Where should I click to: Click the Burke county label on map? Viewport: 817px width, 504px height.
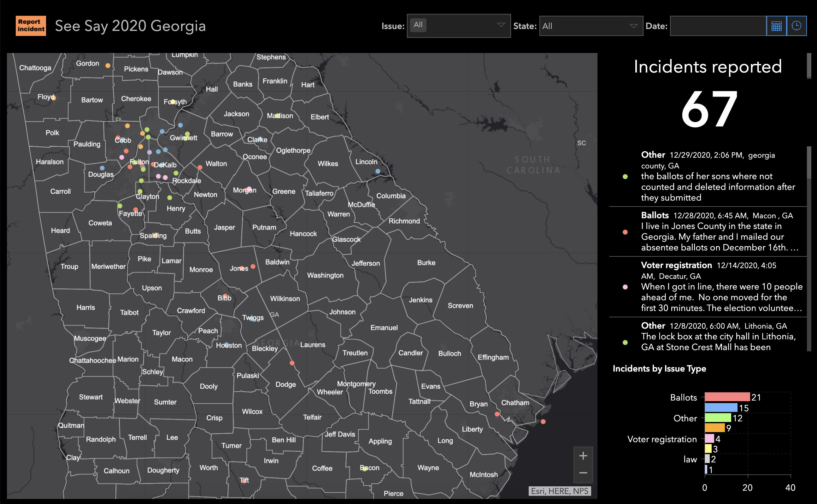(426, 263)
